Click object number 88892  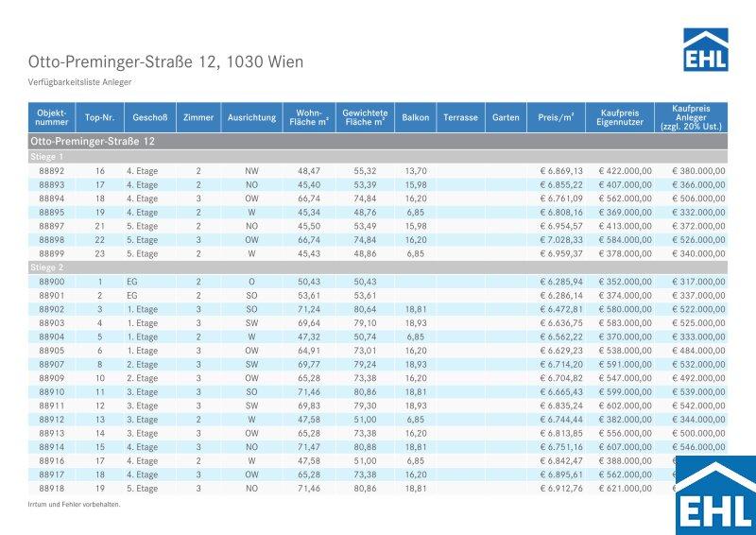[52, 171]
